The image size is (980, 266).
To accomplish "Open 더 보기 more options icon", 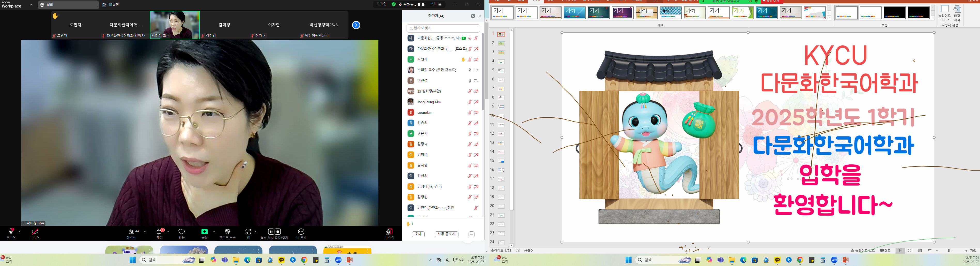I will point(301,231).
